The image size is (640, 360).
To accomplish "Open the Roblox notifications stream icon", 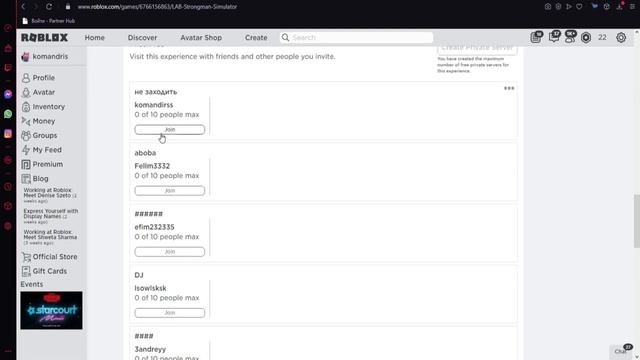I will tap(536, 37).
